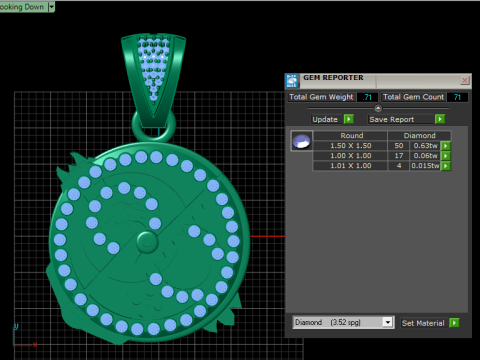Select the 1.01 X 1.00 size cell
Viewport: 480px width, 360px height.
click(x=351, y=166)
